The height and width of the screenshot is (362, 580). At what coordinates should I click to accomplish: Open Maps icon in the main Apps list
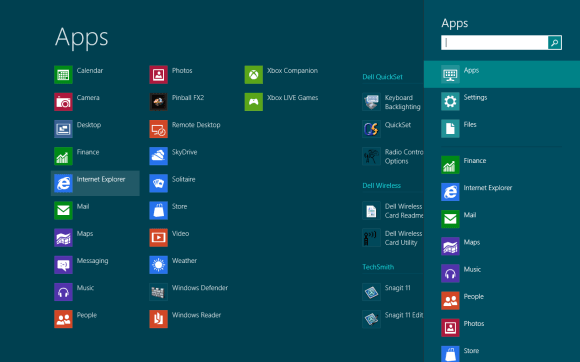tap(63, 238)
